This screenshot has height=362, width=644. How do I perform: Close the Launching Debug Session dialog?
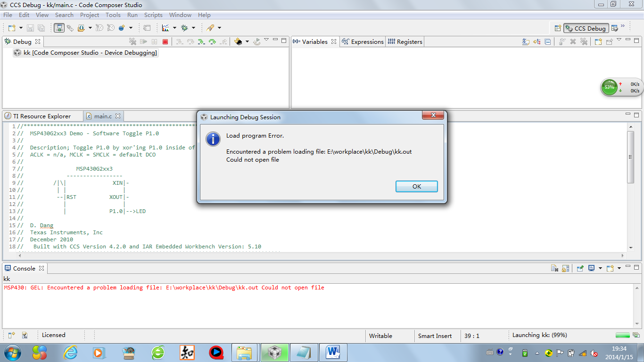433,115
